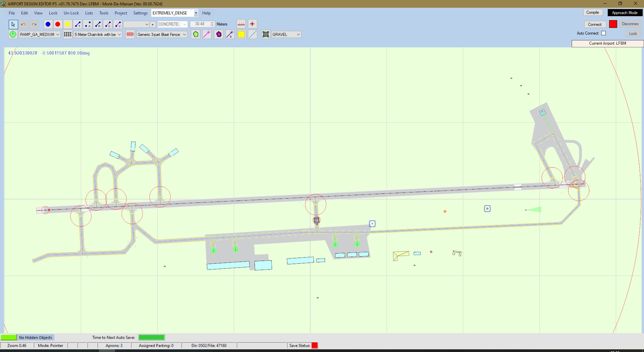Click the Zoom 0.46 status entry
644x352 pixels.
click(17, 346)
